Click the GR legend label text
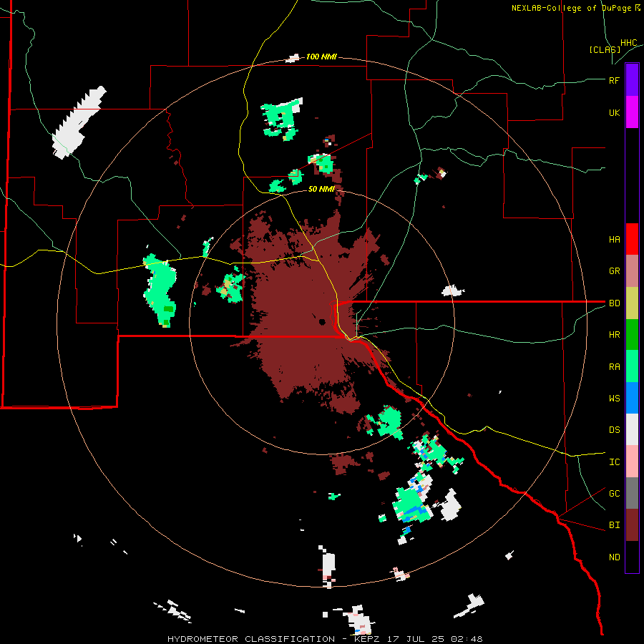Image resolution: width=644 pixels, height=644 pixels. pos(615,271)
